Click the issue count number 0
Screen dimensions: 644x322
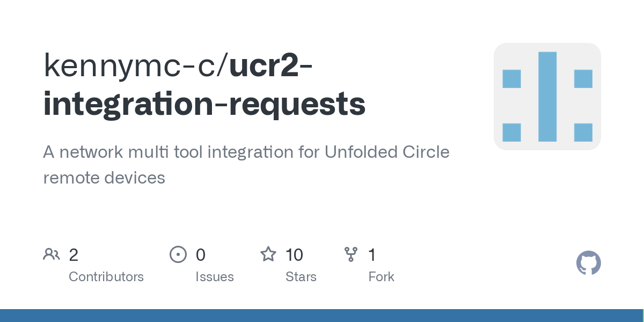click(x=201, y=255)
